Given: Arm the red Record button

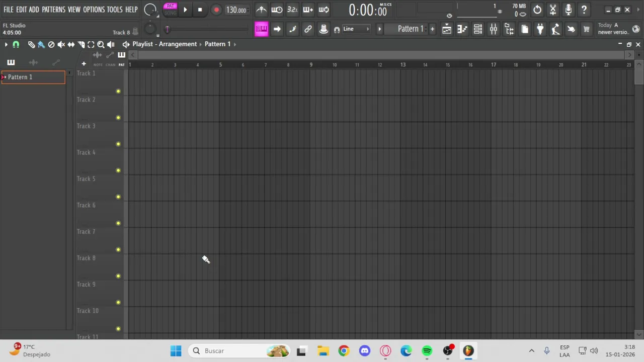Looking at the screenshot, I should tap(216, 10).
